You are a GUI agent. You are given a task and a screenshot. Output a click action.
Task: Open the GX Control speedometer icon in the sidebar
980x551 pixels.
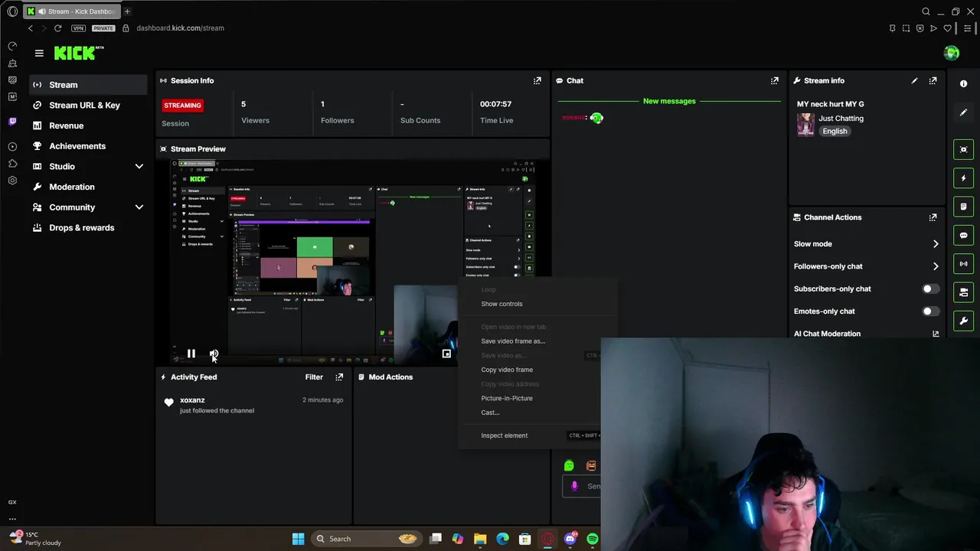pyautogui.click(x=12, y=46)
